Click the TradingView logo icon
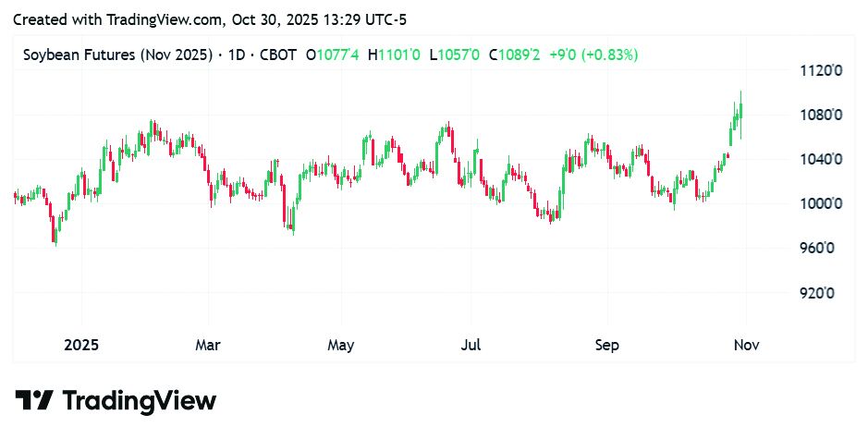This screenshot has height=439, width=868. pyautogui.click(x=34, y=400)
